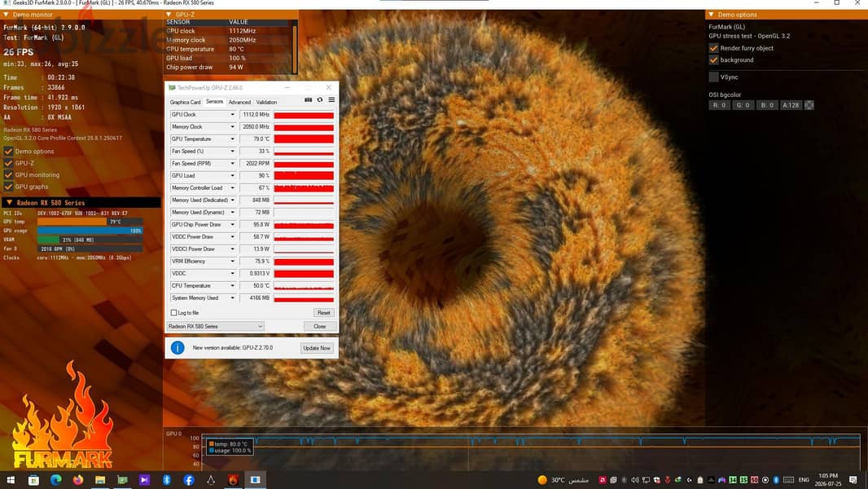
Task: Click weather sun icon in taskbar
Action: click(x=542, y=480)
